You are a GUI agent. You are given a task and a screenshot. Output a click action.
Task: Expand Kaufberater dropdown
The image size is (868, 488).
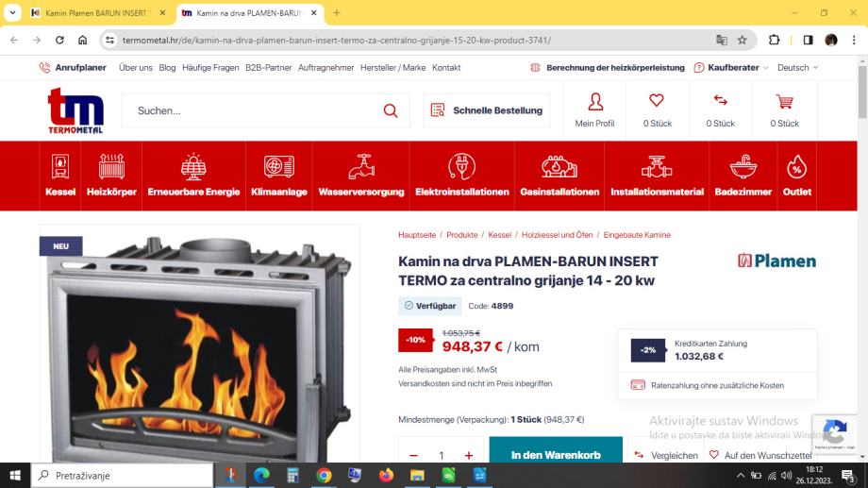tap(730, 68)
